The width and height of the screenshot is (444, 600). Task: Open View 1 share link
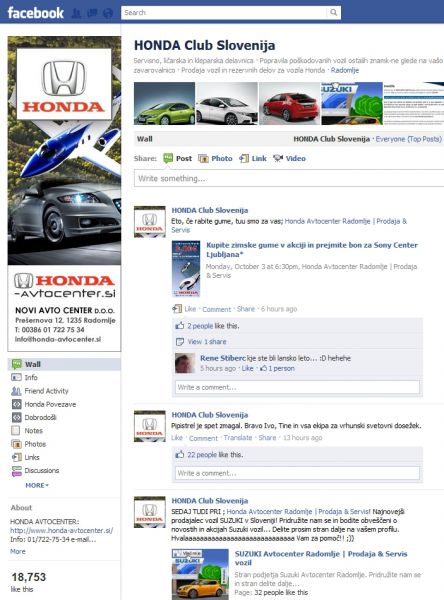click(x=207, y=341)
